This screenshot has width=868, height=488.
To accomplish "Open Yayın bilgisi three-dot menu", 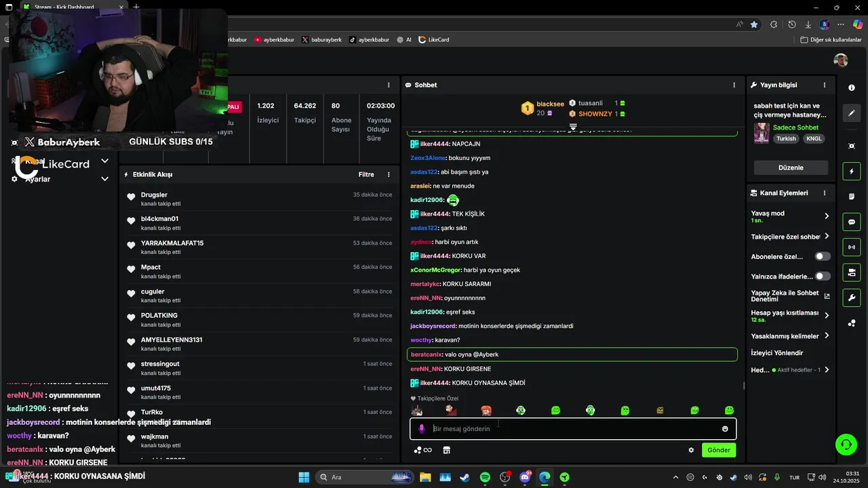I will [x=825, y=85].
